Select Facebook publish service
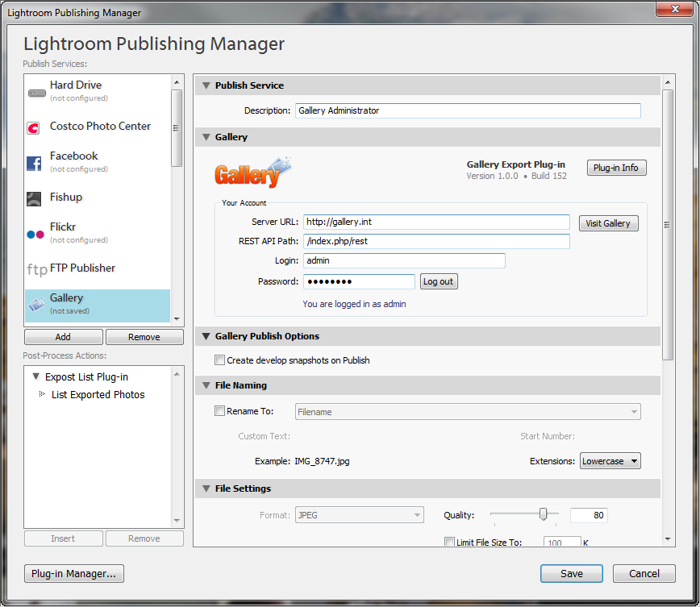This screenshot has width=700, height=607. (x=98, y=162)
